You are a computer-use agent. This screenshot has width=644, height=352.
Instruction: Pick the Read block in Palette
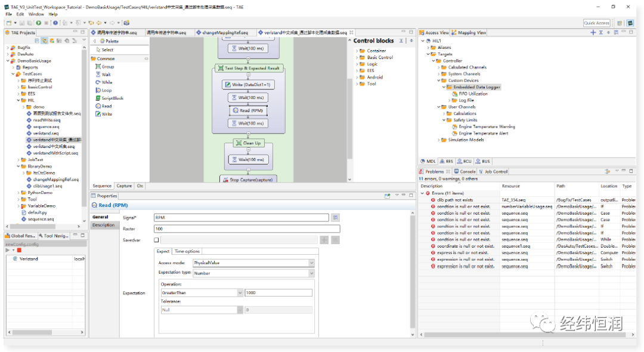[x=104, y=106]
